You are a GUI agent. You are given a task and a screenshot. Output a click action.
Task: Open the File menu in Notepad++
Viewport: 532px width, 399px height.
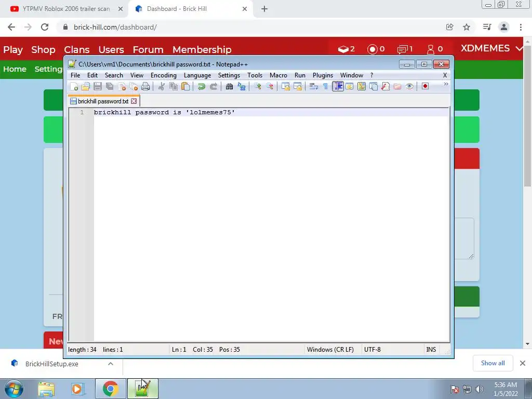point(75,75)
